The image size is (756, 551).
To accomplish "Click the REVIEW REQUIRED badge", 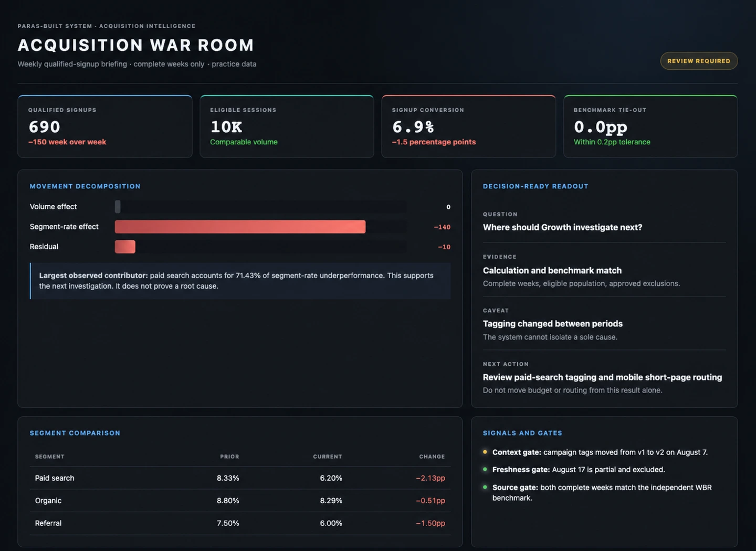I will 699,61.
